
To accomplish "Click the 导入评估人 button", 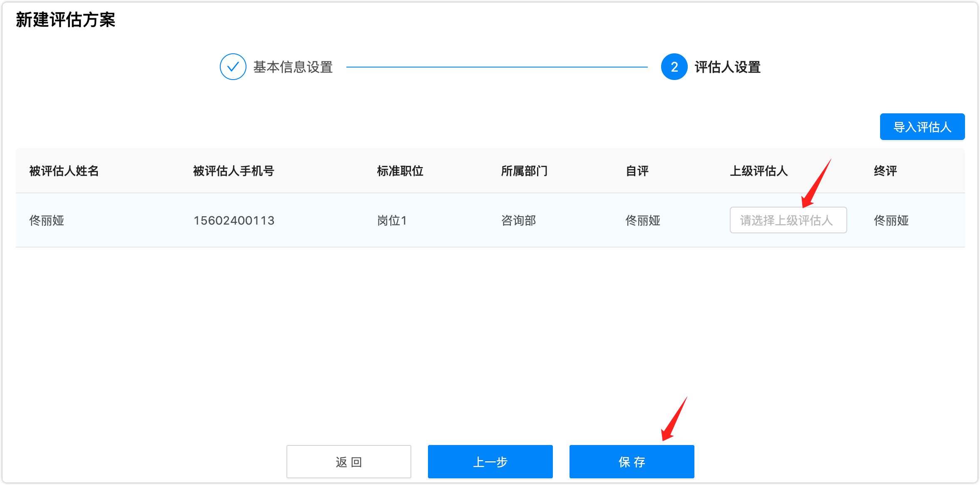I will (x=922, y=127).
